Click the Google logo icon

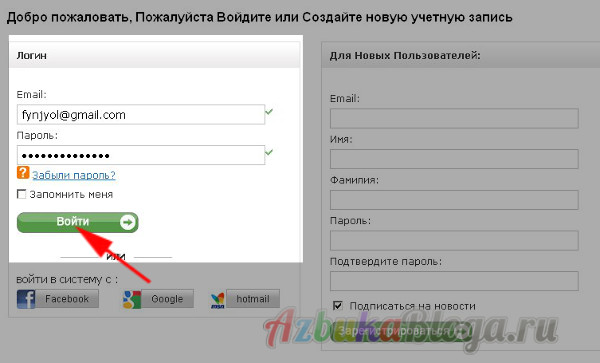click(132, 300)
